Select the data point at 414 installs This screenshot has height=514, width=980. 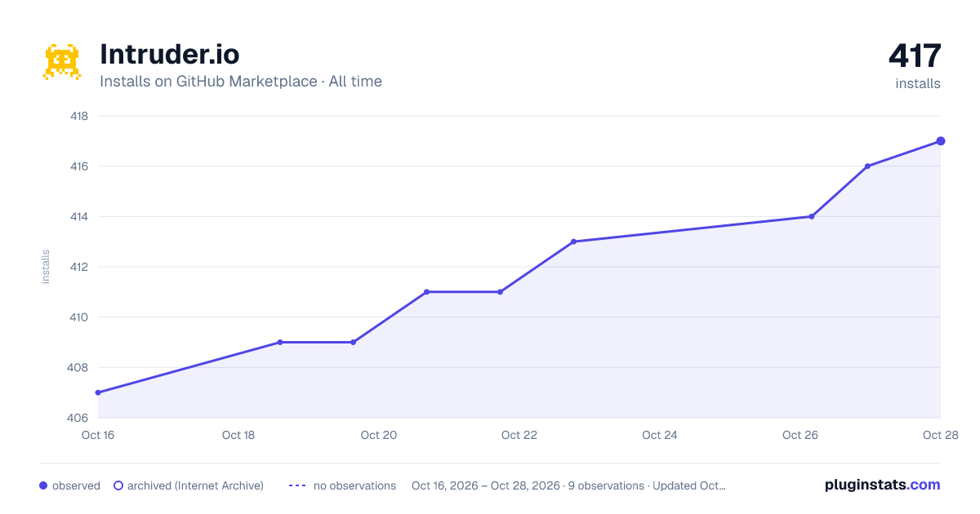coord(811,216)
